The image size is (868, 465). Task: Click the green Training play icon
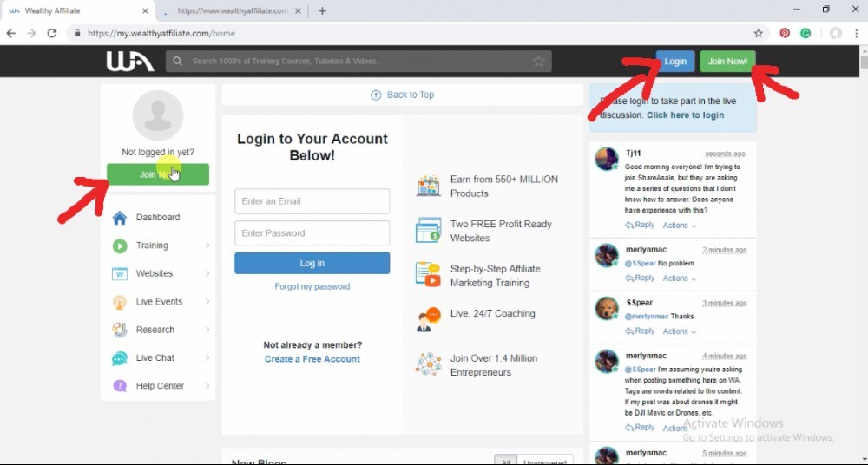[x=120, y=246]
